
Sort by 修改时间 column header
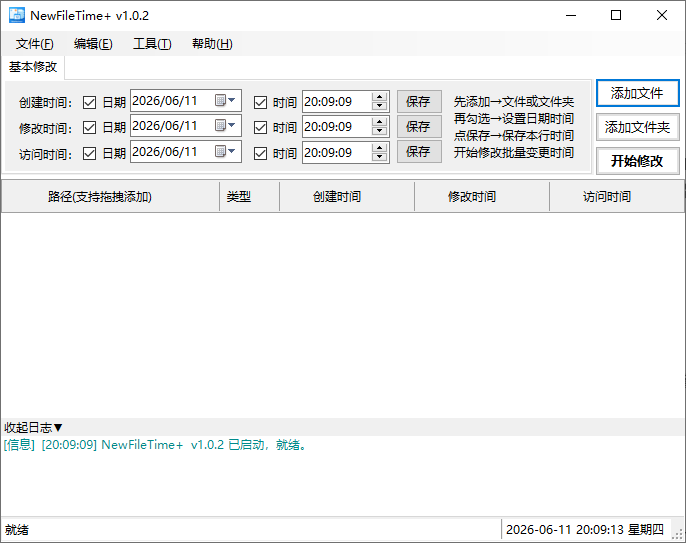pos(482,196)
